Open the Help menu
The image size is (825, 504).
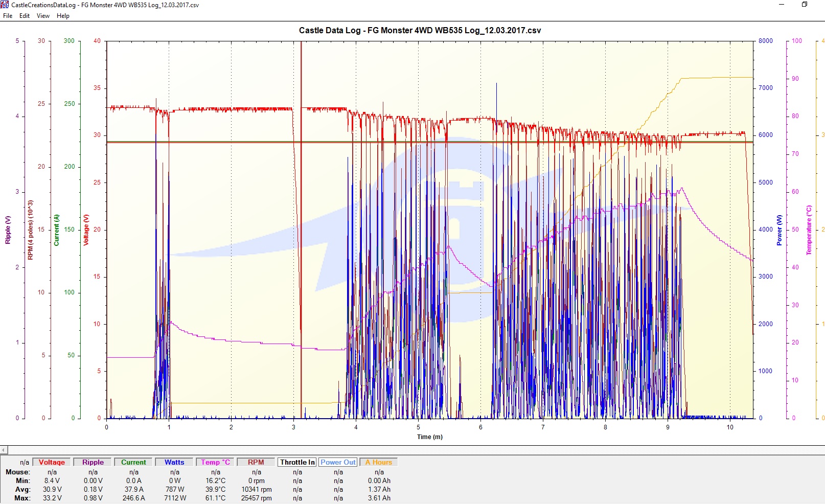coord(63,16)
